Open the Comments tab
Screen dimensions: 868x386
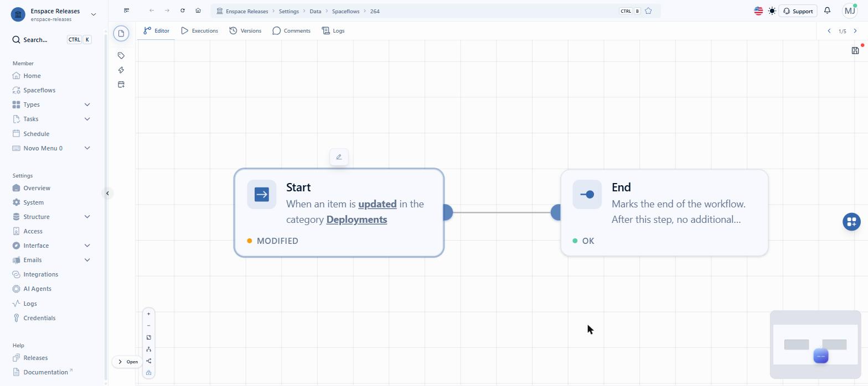pos(291,31)
